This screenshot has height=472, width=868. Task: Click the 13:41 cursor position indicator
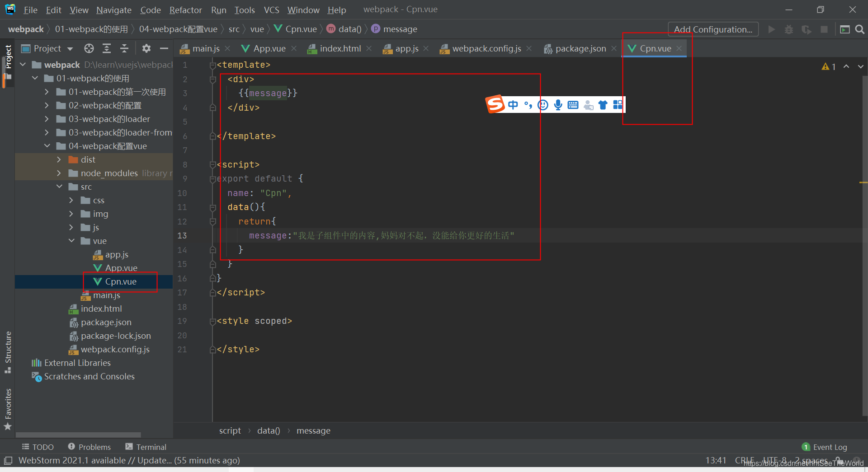[x=716, y=460]
